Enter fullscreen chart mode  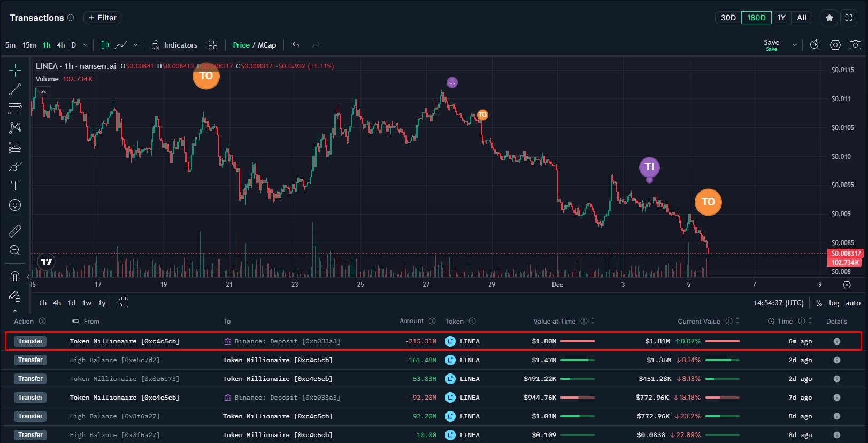(849, 18)
